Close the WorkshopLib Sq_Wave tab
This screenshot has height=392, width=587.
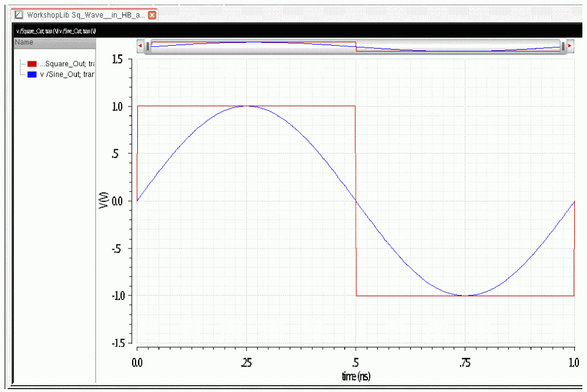152,15
